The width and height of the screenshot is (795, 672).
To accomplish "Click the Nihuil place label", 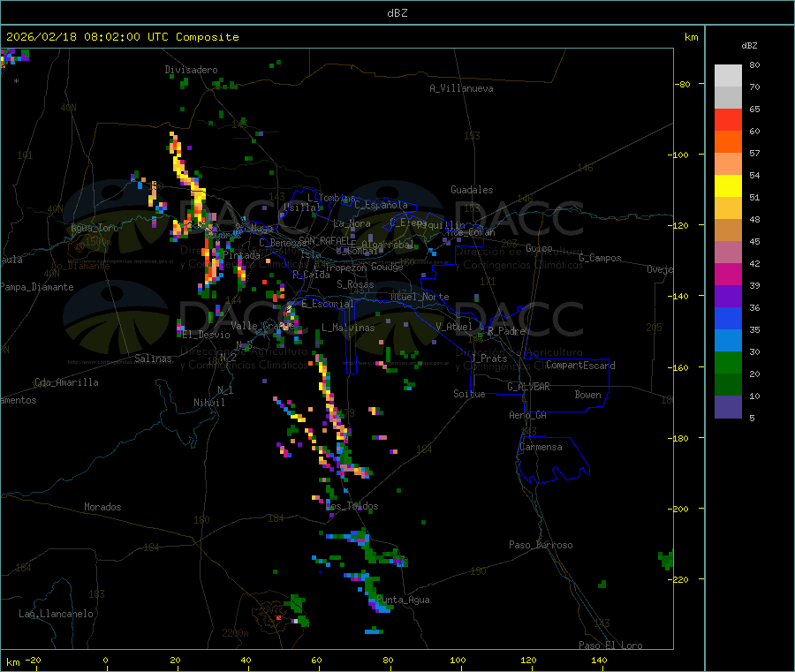I will click(209, 403).
